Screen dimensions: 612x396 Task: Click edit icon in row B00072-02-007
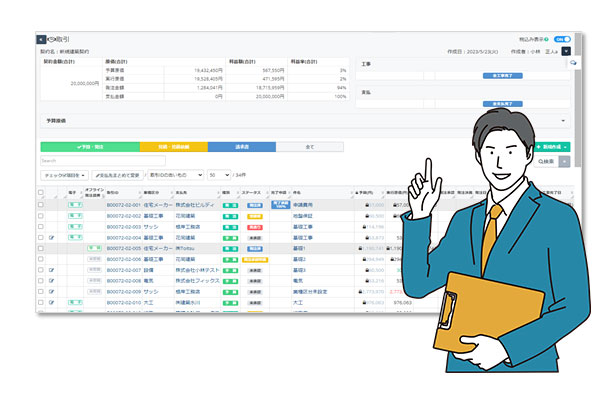(x=52, y=270)
